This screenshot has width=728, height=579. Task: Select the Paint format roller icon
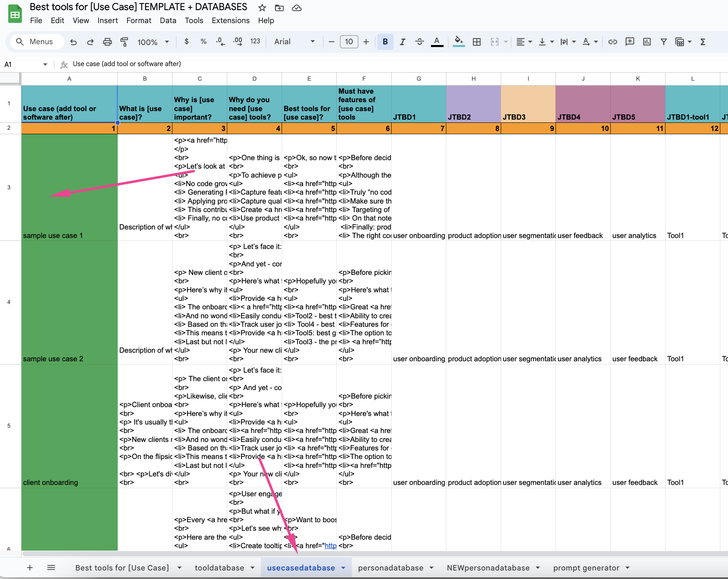124,42
